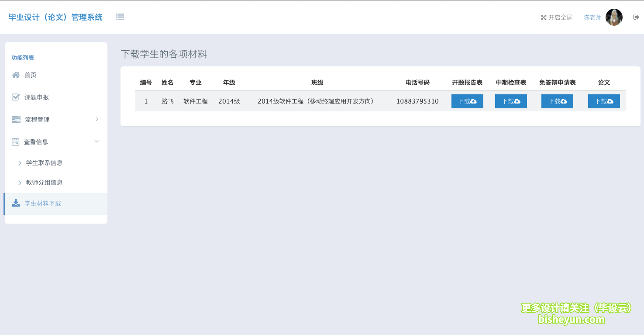Click the teacher avatar photo
Screen dimensions: 644x335
coord(614,17)
